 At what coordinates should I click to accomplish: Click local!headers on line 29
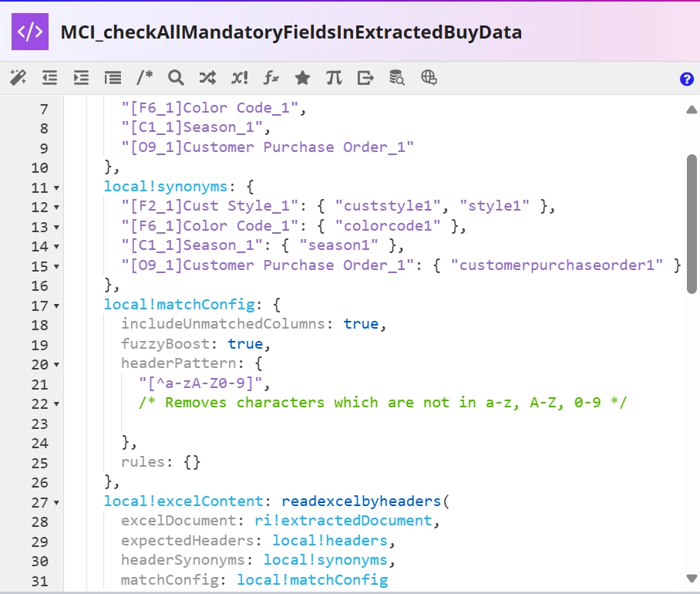coord(330,541)
